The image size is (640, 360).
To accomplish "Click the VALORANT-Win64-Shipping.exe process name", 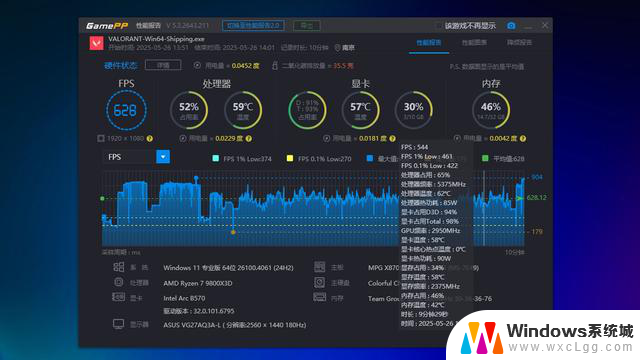I will (x=156, y=39).
